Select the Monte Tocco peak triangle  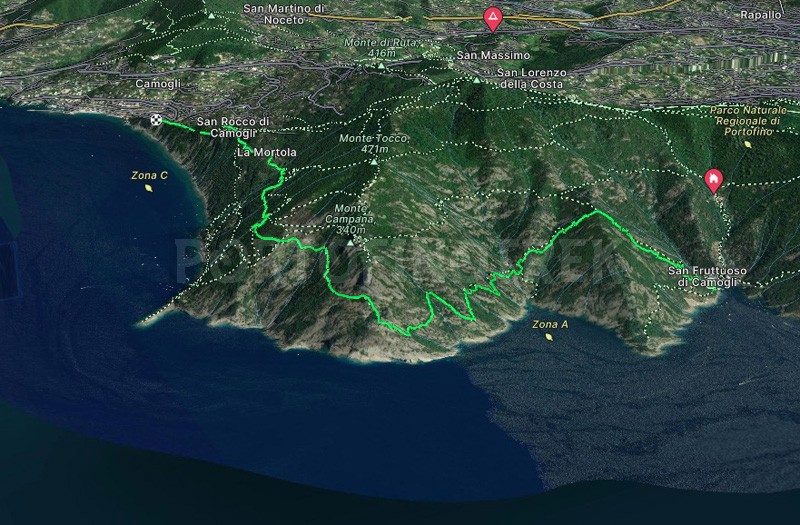(x=374, y=162)
